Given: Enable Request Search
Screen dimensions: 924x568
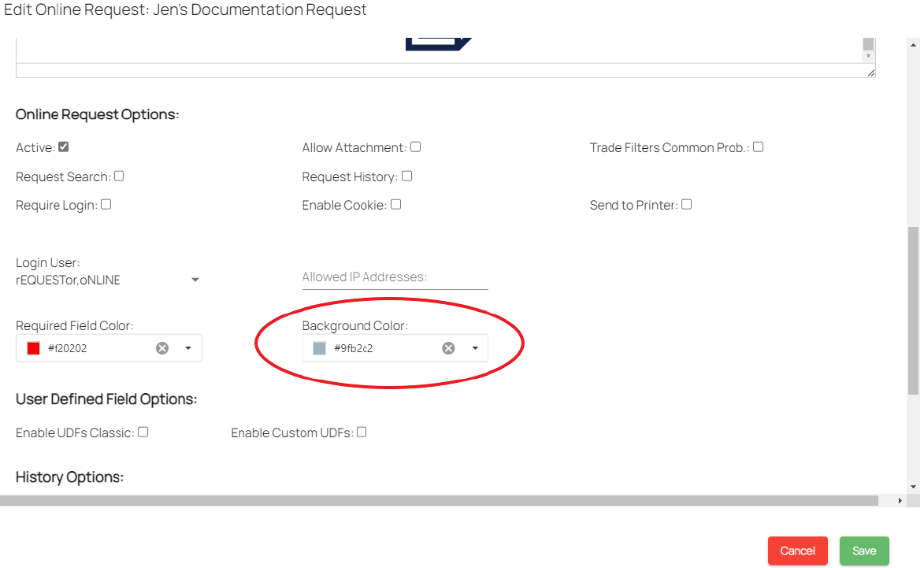Looking at the screenshot, I should coord(118,176).
